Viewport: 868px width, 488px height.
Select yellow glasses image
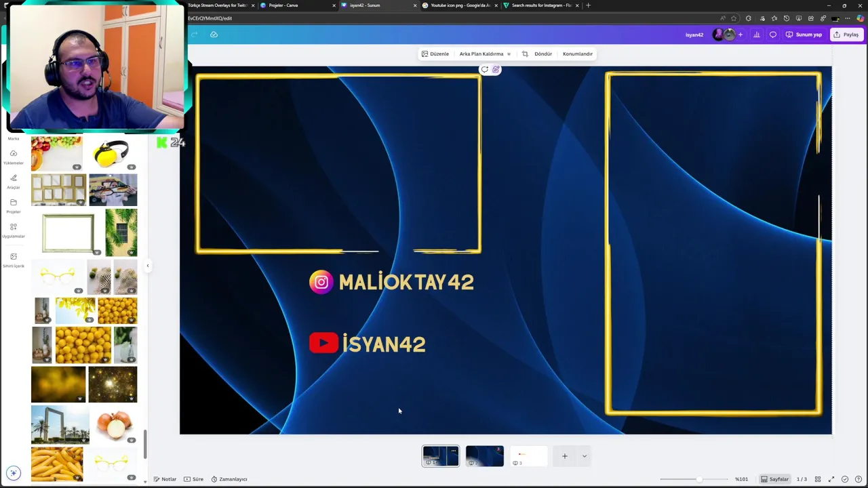[58, 277]
